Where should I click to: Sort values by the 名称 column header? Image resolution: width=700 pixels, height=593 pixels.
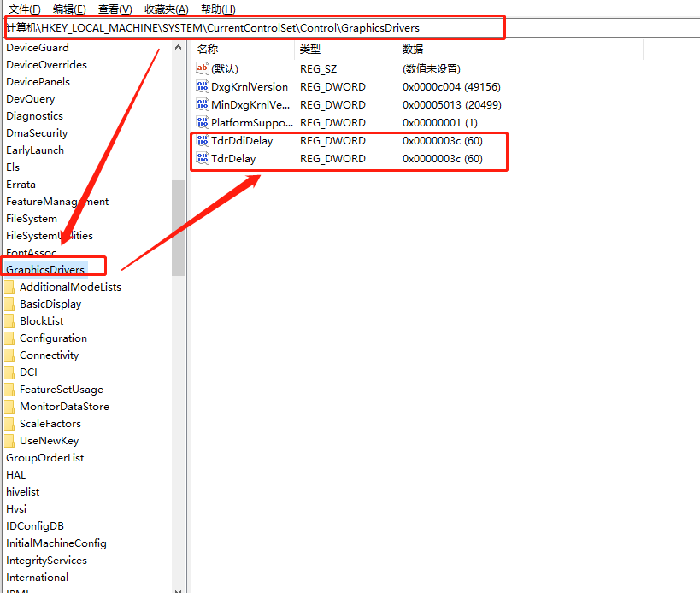click(244, 49)
